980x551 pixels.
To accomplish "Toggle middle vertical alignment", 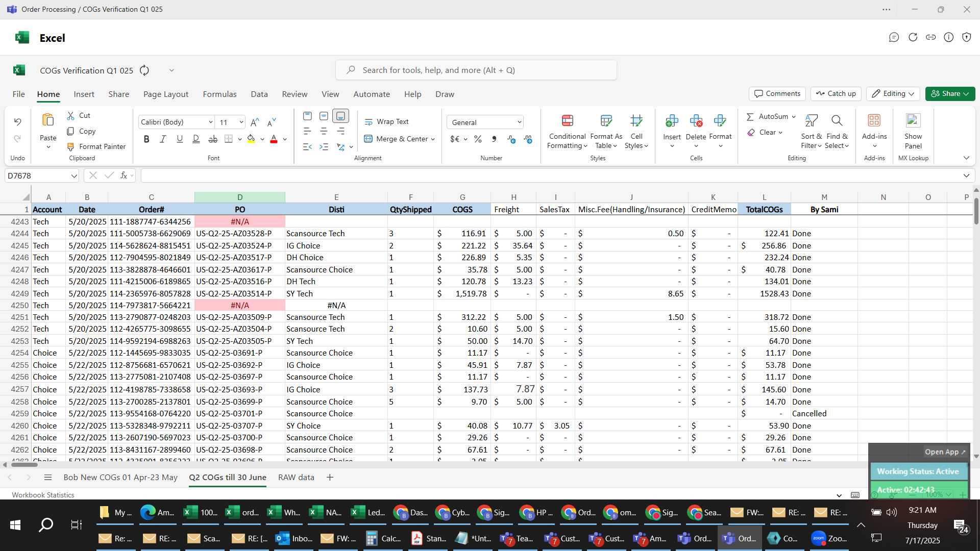I will pos(324,116).
